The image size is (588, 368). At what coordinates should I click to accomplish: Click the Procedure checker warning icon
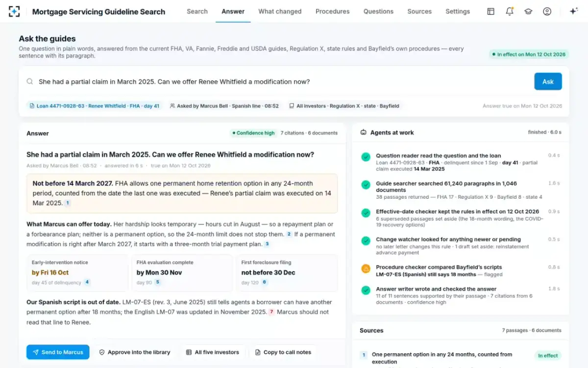366,269
